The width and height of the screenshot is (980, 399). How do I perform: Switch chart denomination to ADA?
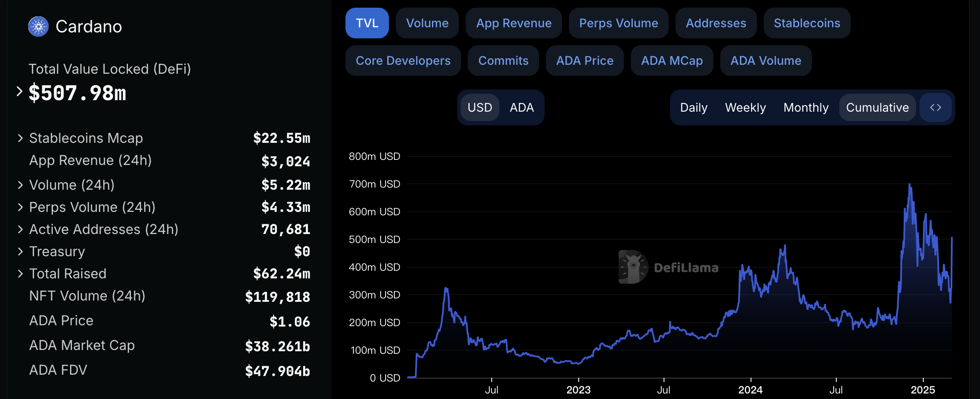point(522,107)
